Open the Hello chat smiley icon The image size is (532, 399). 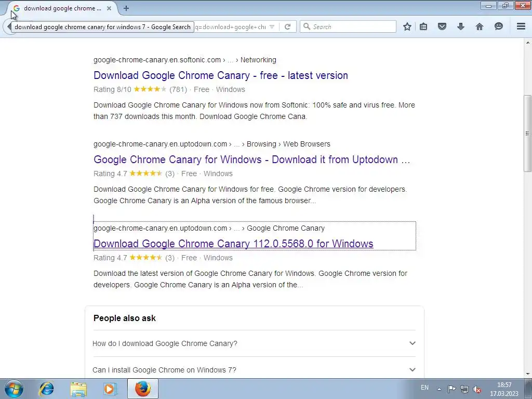click(498, 26)
